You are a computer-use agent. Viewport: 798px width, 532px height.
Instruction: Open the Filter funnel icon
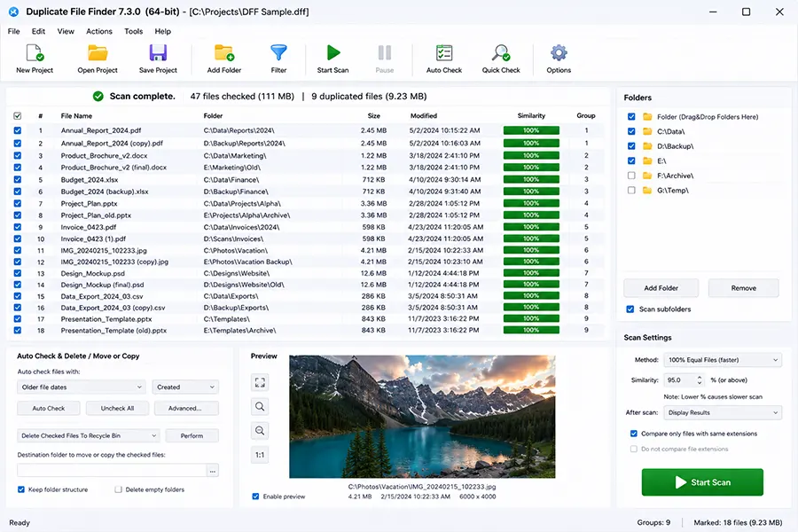pyautogui.click(x=278, y=53)
